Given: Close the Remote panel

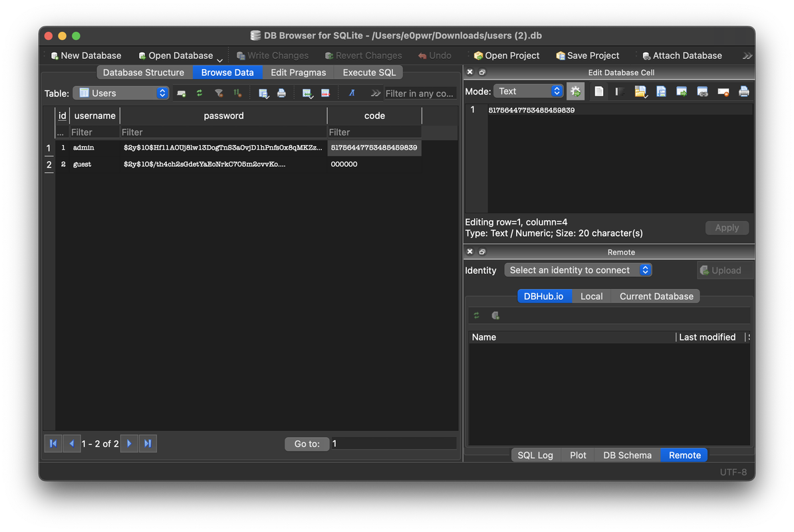Looking at the screenshot, I should [470, 251].
